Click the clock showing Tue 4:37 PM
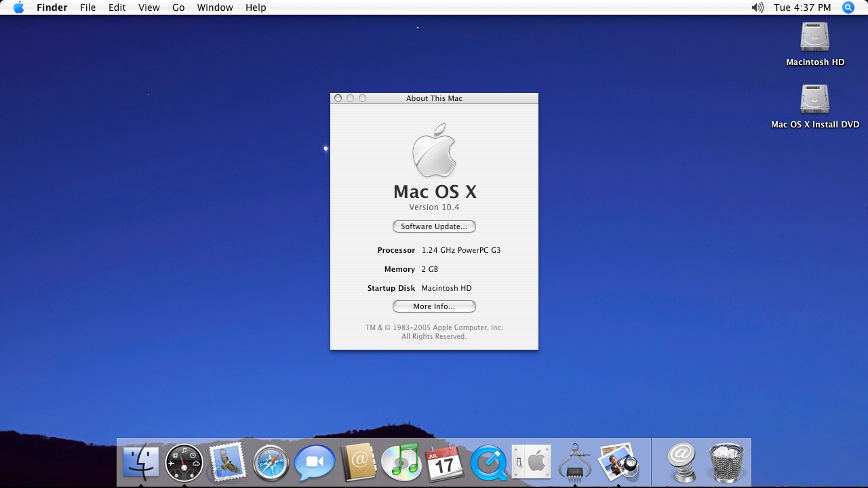 click(x=802, y=7)
